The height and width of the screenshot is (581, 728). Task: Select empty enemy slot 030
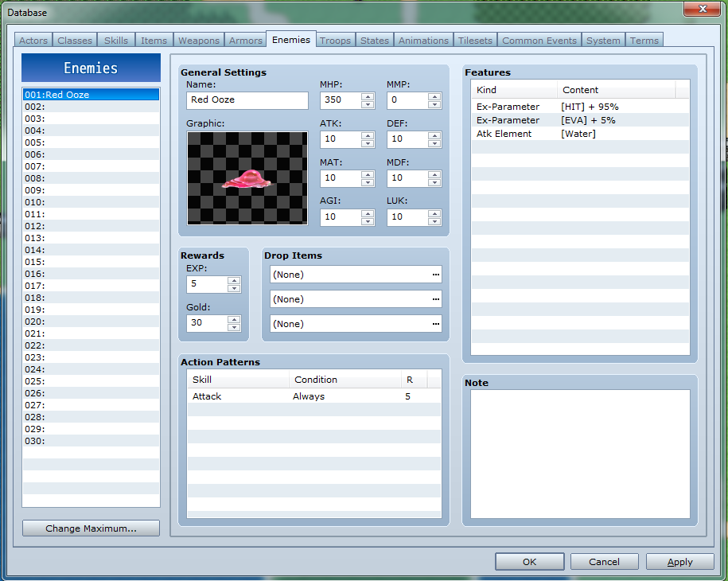(x=91, y=441)
